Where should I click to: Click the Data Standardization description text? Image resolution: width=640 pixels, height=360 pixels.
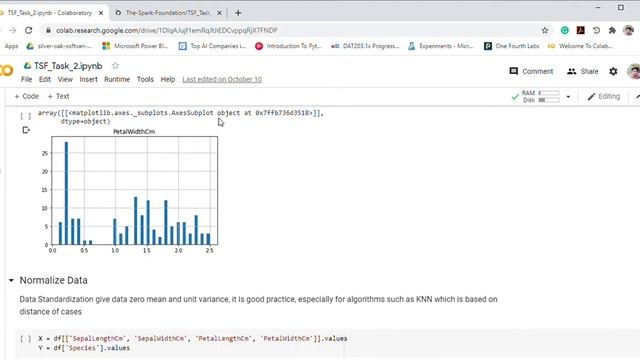point(258,305)
